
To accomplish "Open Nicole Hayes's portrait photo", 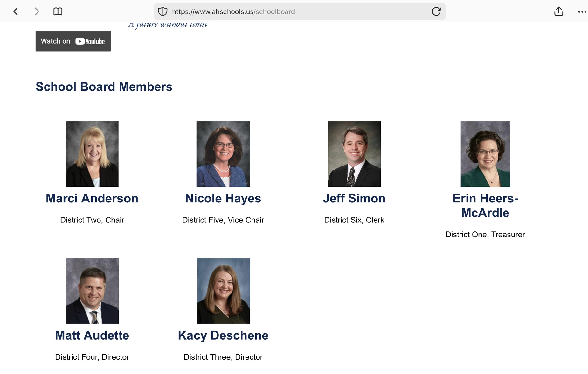I will click(223, 153).
